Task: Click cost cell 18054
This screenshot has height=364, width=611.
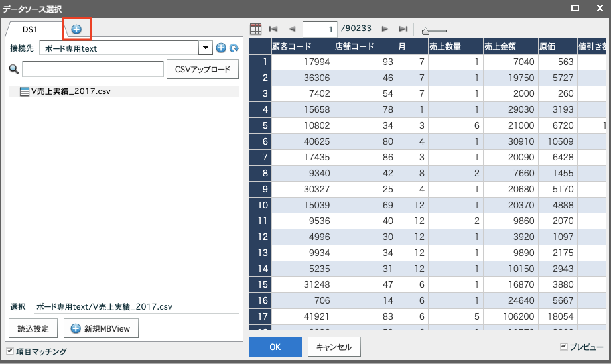Action: point(558,316)
